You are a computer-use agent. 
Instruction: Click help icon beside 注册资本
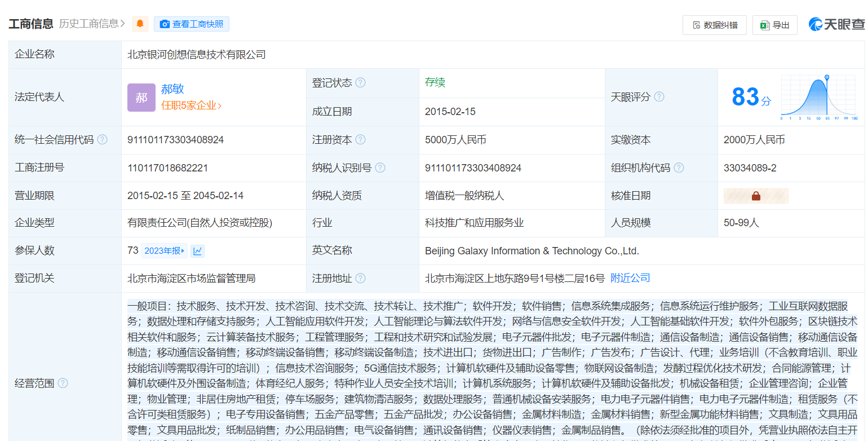coord(360,140)
